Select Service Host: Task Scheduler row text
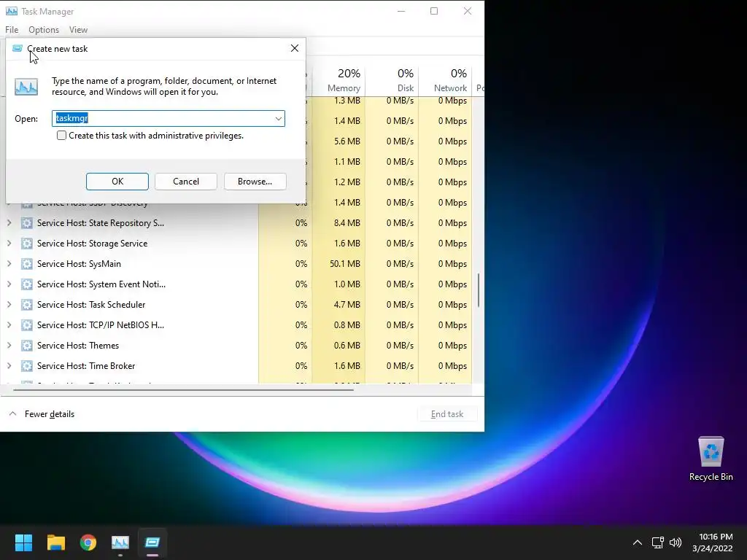 pos(91,305)
